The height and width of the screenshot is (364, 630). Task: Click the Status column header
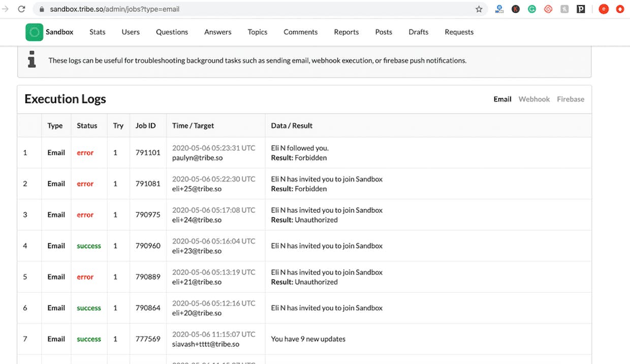coord(87,125)
